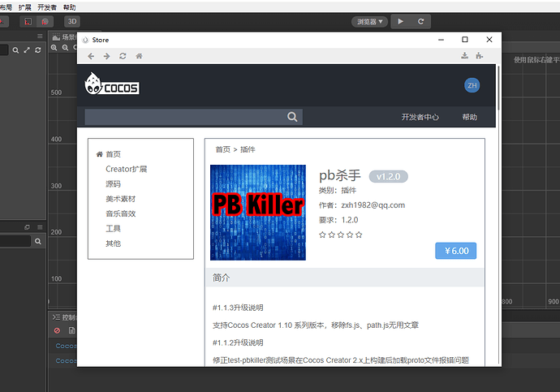The height and width of the screenshot is (392, 560).
Task: Select 工具 category
Action: point(113,229)
